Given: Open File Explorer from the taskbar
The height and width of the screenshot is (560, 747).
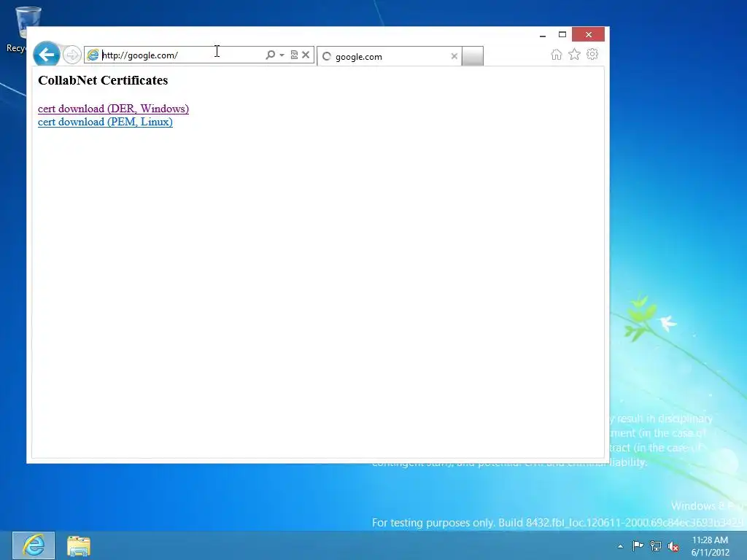Looking at the screenshot, I should 79,545.
